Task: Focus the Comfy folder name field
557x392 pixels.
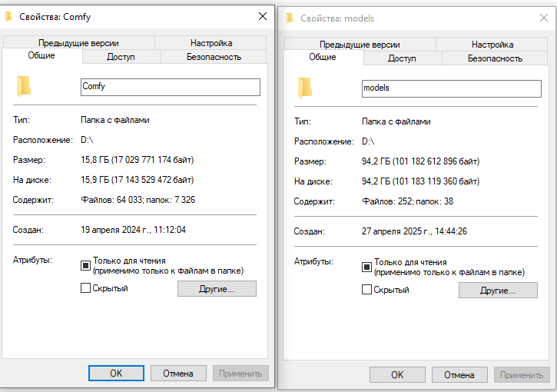Action: pos(171,87)
